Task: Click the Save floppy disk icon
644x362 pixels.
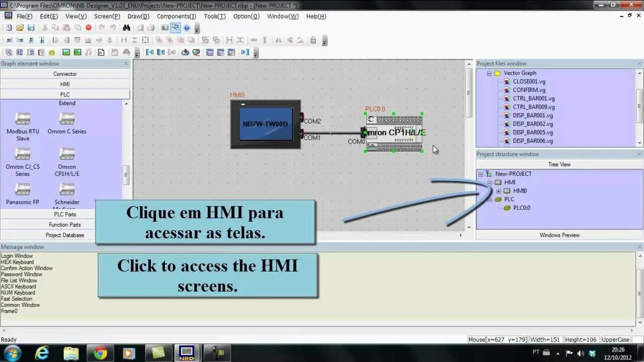Action: (x=31, y=28)
